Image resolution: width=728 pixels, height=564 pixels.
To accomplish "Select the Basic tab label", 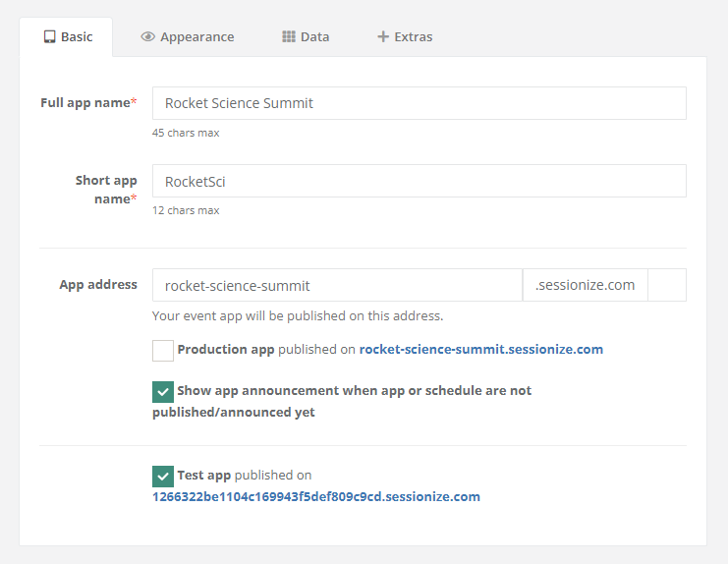I will tap(77, 37).
